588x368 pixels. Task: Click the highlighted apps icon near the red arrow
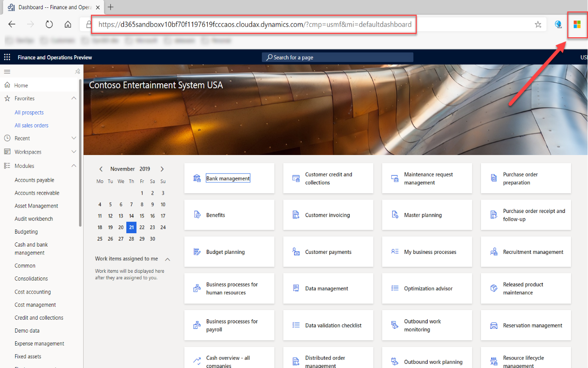[x=577, y=25]
